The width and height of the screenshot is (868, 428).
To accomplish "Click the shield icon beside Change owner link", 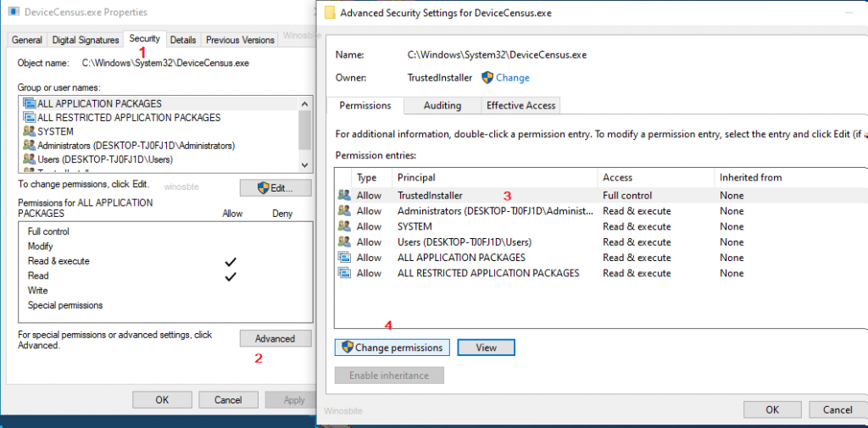I will click(x=487, y=78).
